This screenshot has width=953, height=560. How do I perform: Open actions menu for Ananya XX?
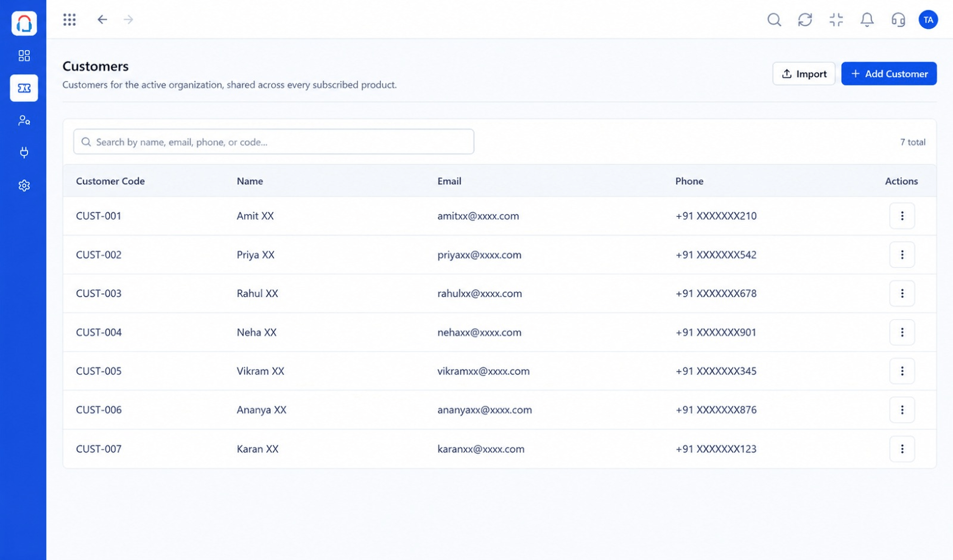coord(902,410)
